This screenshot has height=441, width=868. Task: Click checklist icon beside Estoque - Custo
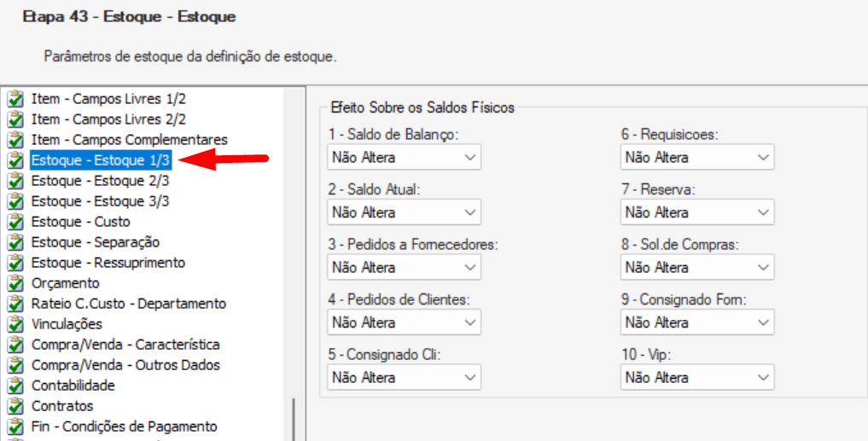[x=15, y=222]
